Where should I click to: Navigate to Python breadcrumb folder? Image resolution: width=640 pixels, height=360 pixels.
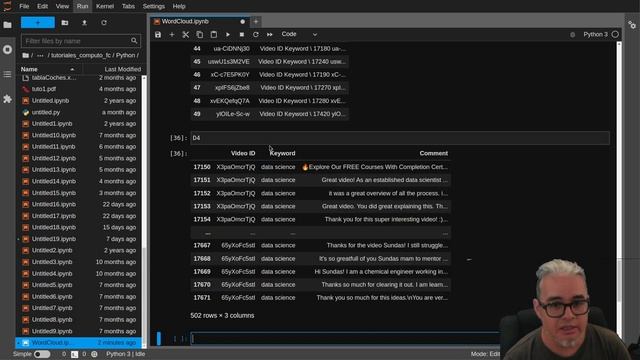(x=126, y=55)
